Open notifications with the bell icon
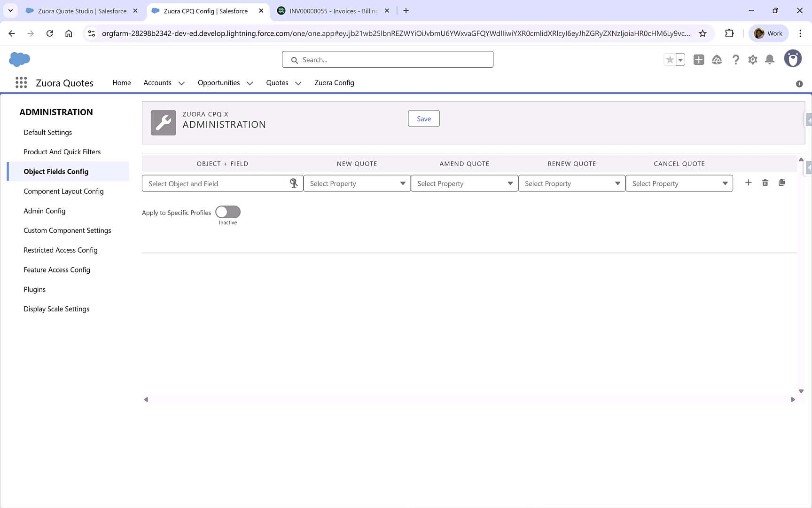Screen dimensions: 812x508 (x=770, y=60)
